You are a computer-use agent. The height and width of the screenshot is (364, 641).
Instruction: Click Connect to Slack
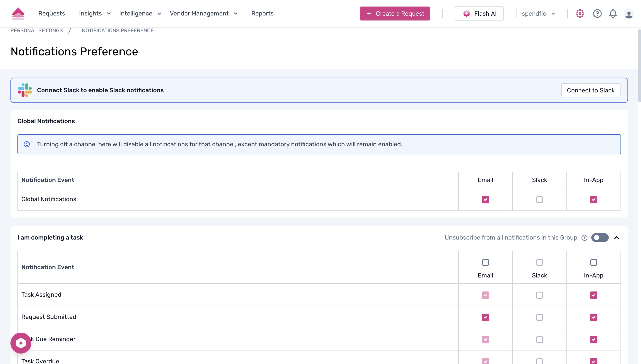[590, 90]
